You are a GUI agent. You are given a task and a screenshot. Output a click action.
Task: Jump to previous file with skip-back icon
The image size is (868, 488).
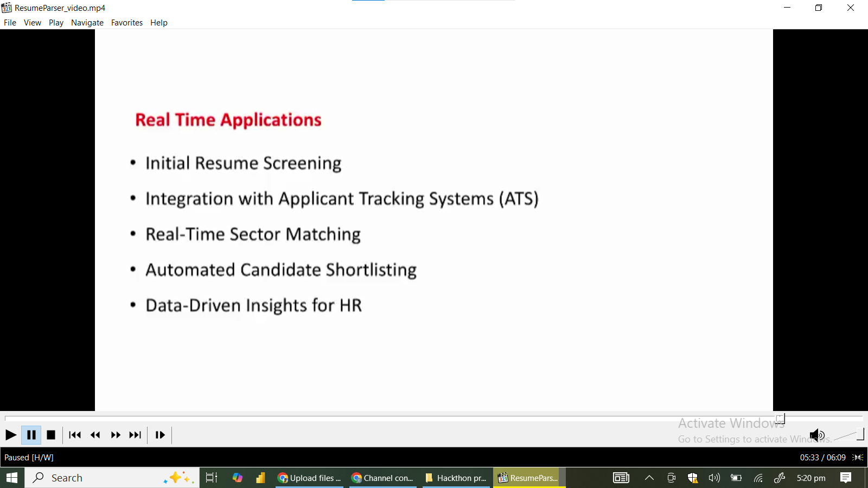click(75, 435)
